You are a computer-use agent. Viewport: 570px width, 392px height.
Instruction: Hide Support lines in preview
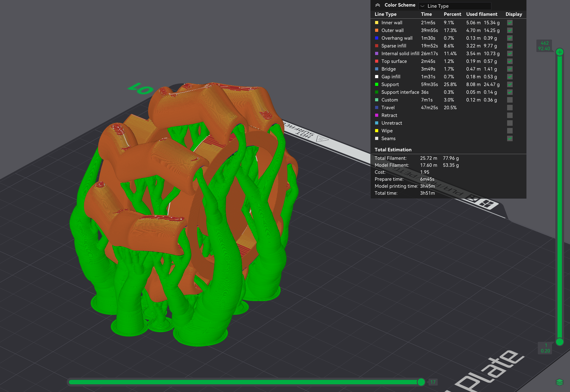pos(510,85)
